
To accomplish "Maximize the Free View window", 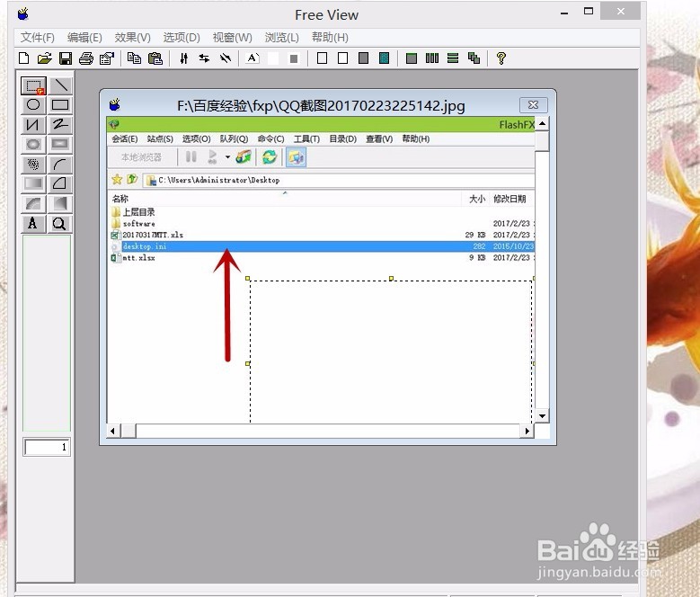I will tap(589, 12).
